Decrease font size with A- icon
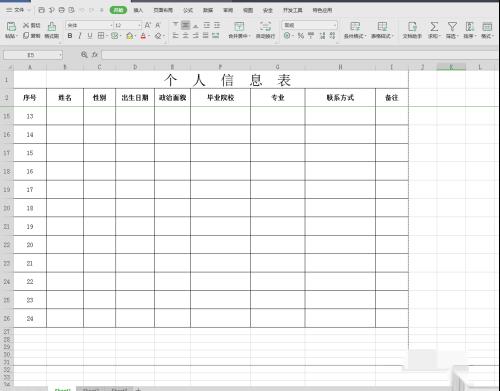 click(158, 25)
